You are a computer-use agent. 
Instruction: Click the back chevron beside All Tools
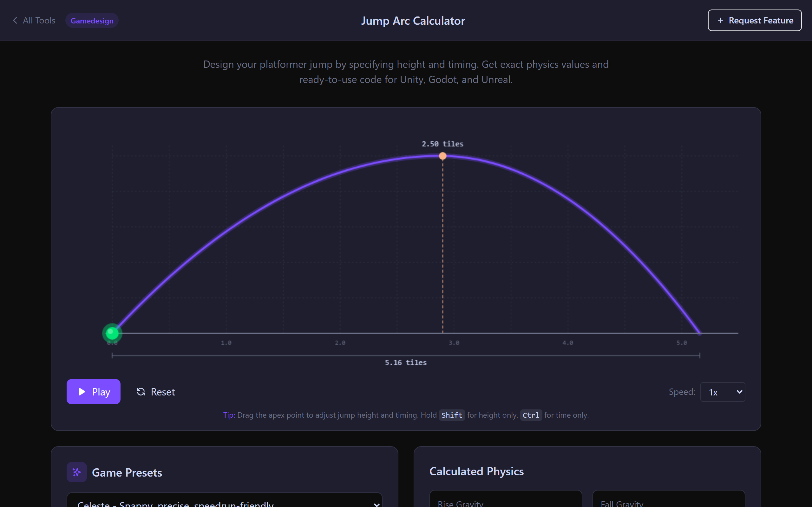(15, 20)
